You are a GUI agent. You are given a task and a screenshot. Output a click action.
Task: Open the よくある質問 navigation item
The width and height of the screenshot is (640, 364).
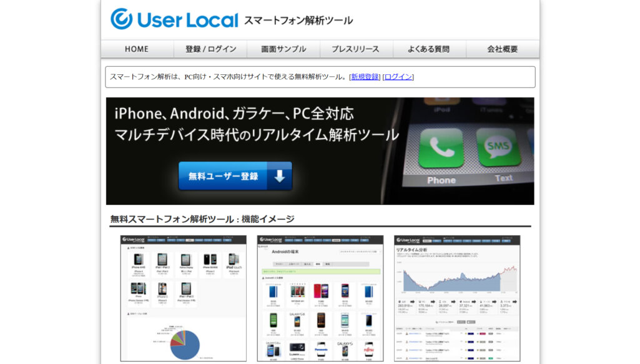(x=429, y=48)
